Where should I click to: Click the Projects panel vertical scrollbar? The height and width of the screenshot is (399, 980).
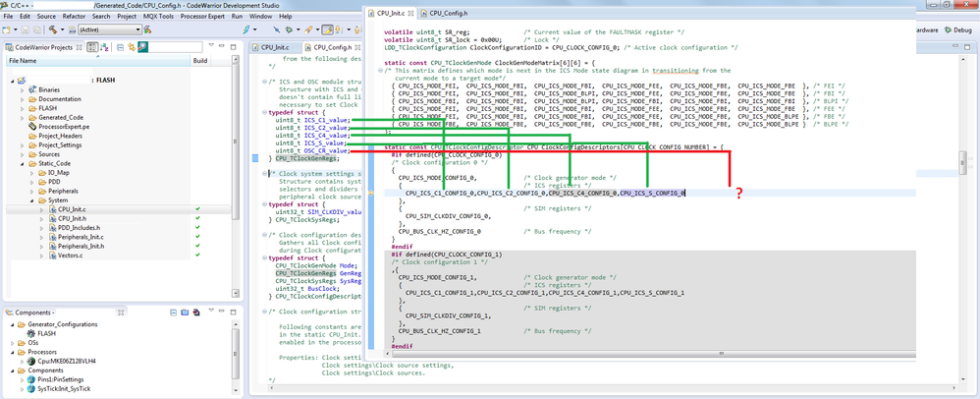(x=235, y=175)
